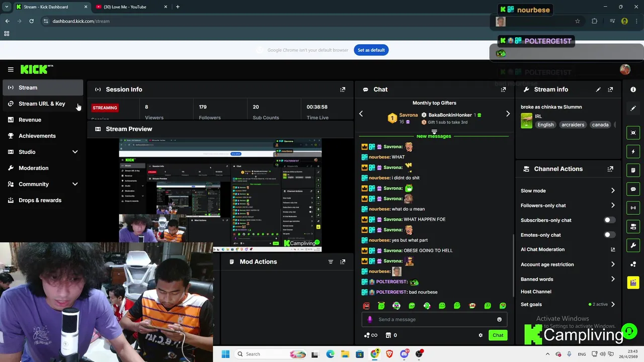Open Brave browser from the taskbar
The width and height of the screenshot is (644, 362).
389,354
